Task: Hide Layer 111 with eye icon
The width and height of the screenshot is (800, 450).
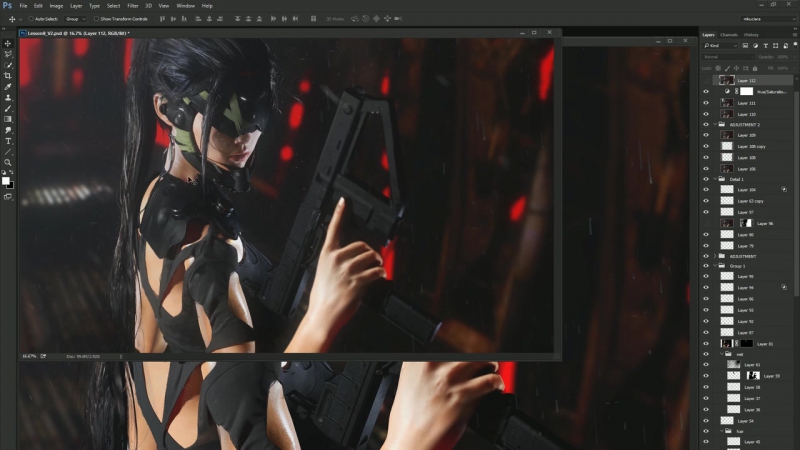Action: 706,103
